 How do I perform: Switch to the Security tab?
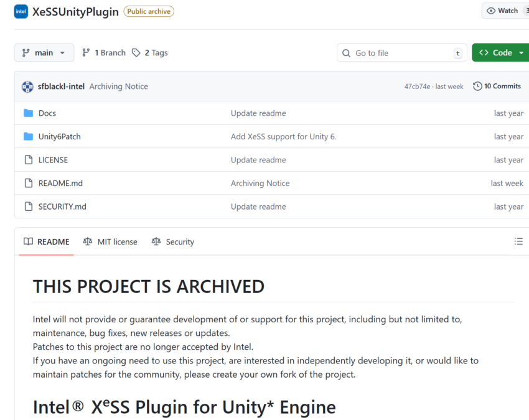pyautogui.click(x=173, y=241)
